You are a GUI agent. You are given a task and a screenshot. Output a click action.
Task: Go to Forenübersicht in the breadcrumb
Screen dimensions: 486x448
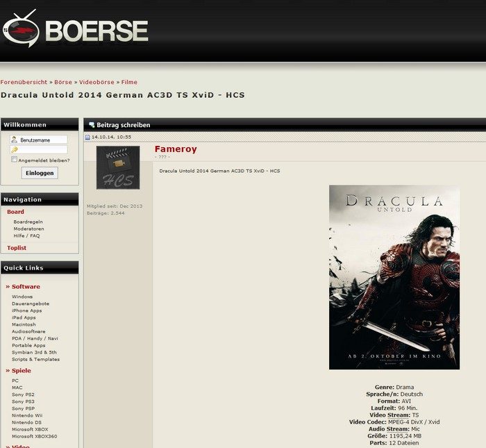24,82
